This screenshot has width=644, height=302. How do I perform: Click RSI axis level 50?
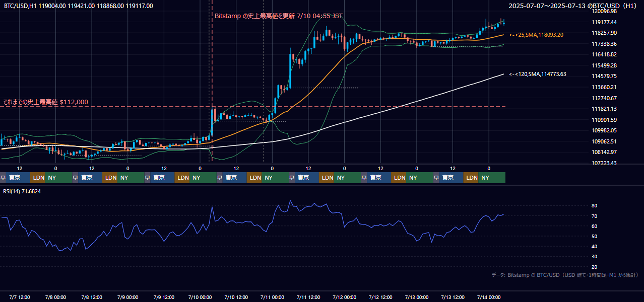(595, 236)
